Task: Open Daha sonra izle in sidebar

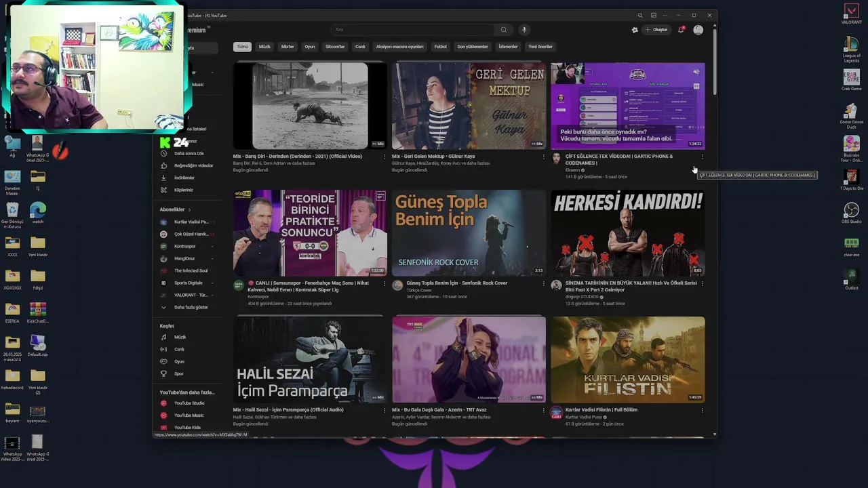Action: 189,153
